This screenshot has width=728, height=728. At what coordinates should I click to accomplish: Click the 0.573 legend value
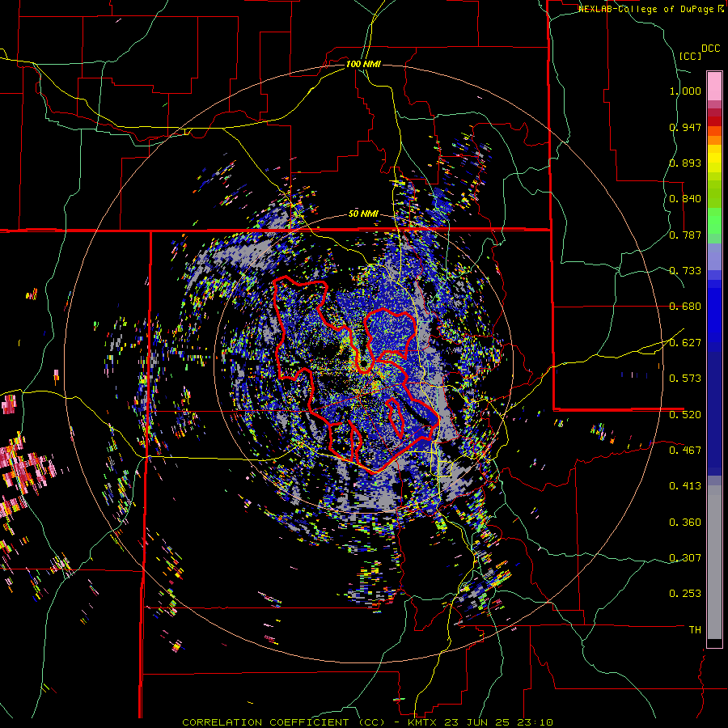pyautogui.click(x=685, y=379)
